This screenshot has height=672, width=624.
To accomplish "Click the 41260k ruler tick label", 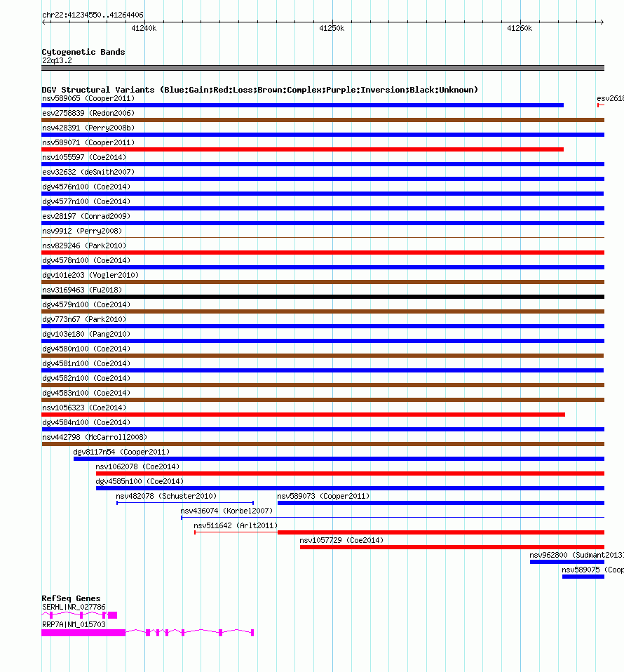I will [520, 28].
